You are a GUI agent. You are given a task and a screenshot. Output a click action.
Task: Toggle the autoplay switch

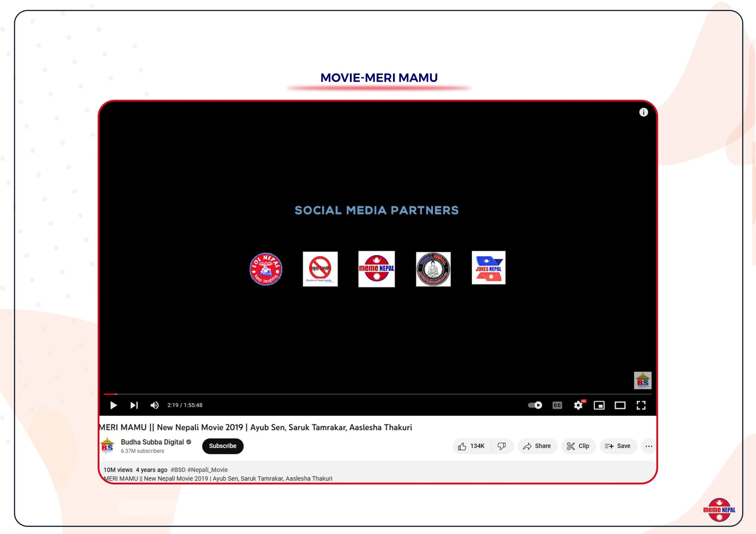(535, 405)
